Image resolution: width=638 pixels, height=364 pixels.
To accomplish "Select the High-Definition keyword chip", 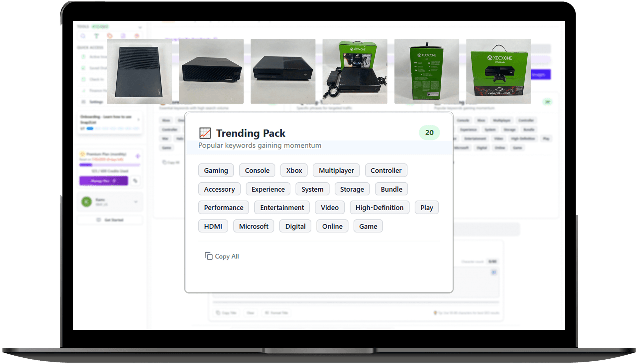I will [379, 208].
